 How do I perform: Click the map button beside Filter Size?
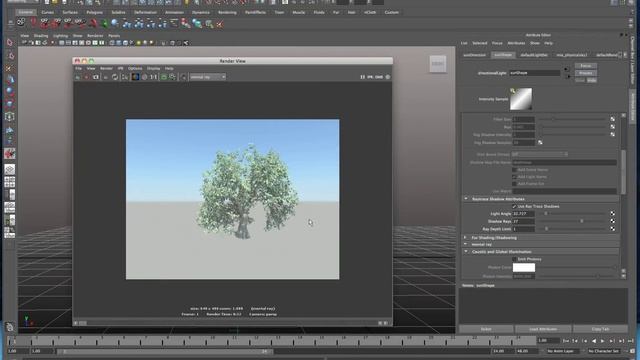(612, 119)
